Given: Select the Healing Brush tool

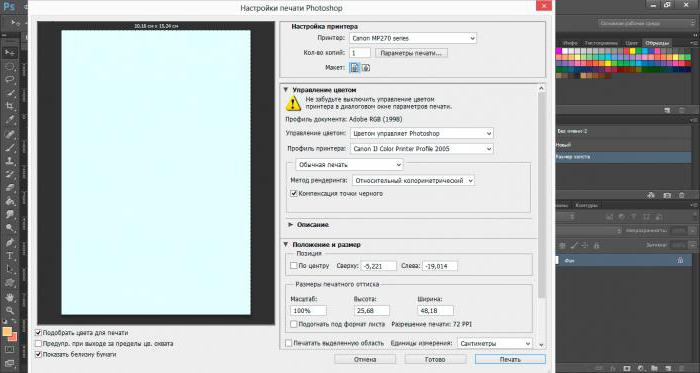Looking at the screenshot, I should tap(10, 134).
